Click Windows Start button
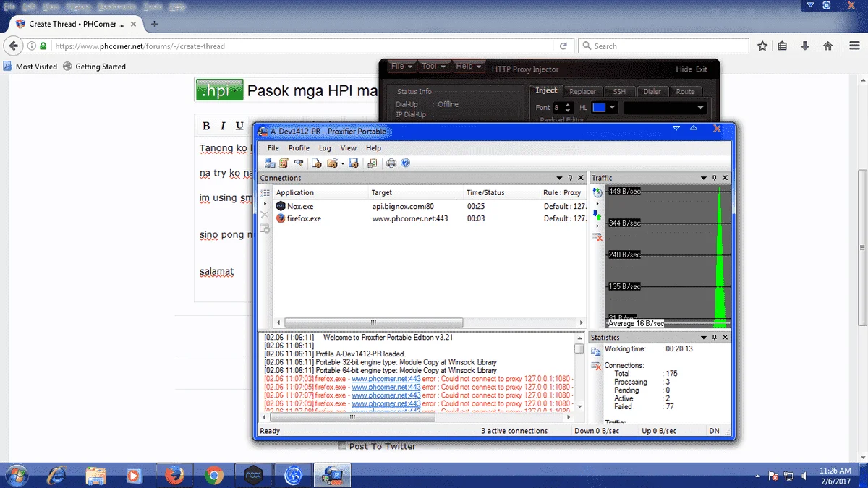 [16, 475]
